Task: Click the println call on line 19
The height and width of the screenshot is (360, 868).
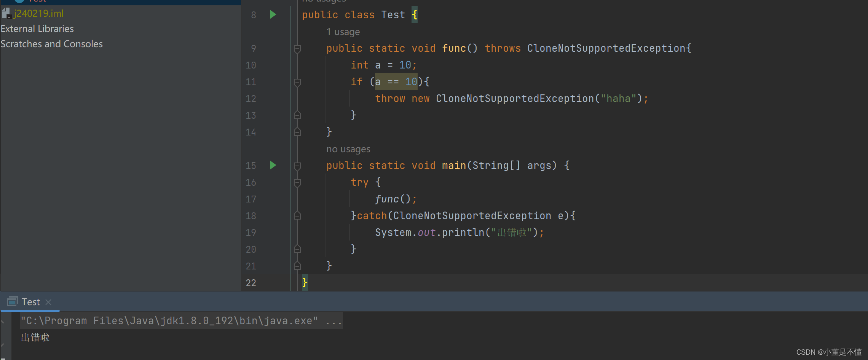Action: pos(463,233)
